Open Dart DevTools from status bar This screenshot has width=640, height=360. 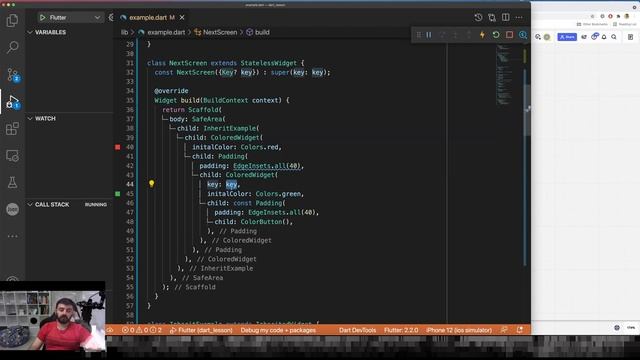(x=358, y=330)
